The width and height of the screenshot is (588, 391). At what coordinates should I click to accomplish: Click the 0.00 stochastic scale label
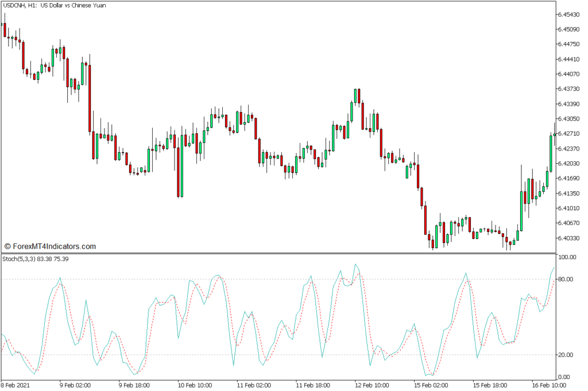coord(567,377)
